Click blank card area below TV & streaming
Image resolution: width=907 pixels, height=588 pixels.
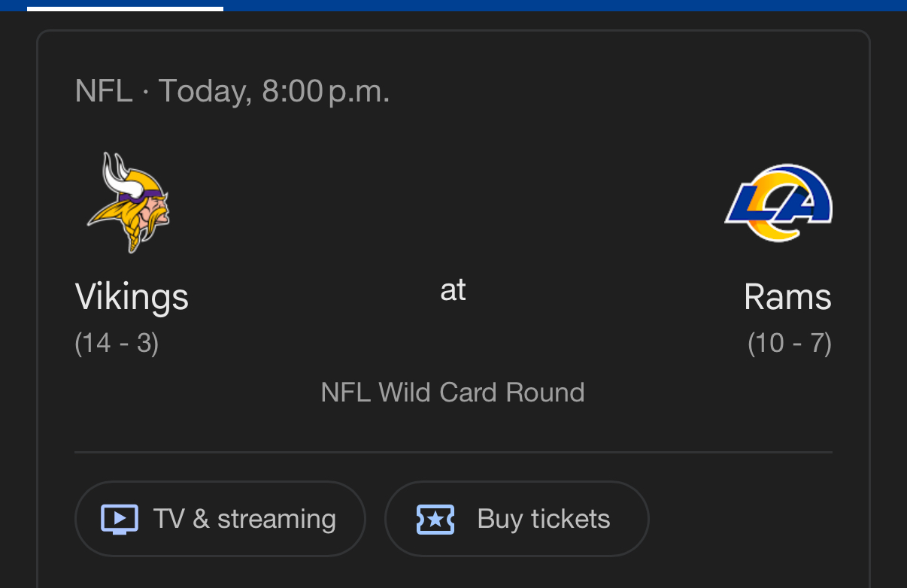220,573
